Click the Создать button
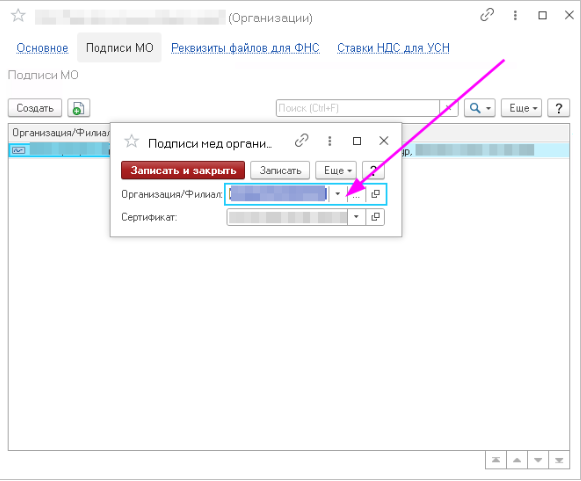581x481 pixels. [x=35, y=108]
